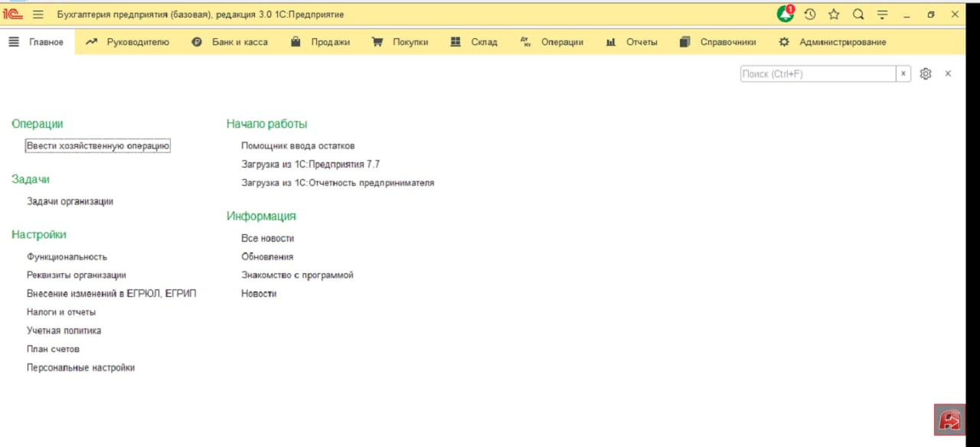This screenshot has height=447, width=980.
Task: Switch to the Покупки section
Action: [410, 42]
